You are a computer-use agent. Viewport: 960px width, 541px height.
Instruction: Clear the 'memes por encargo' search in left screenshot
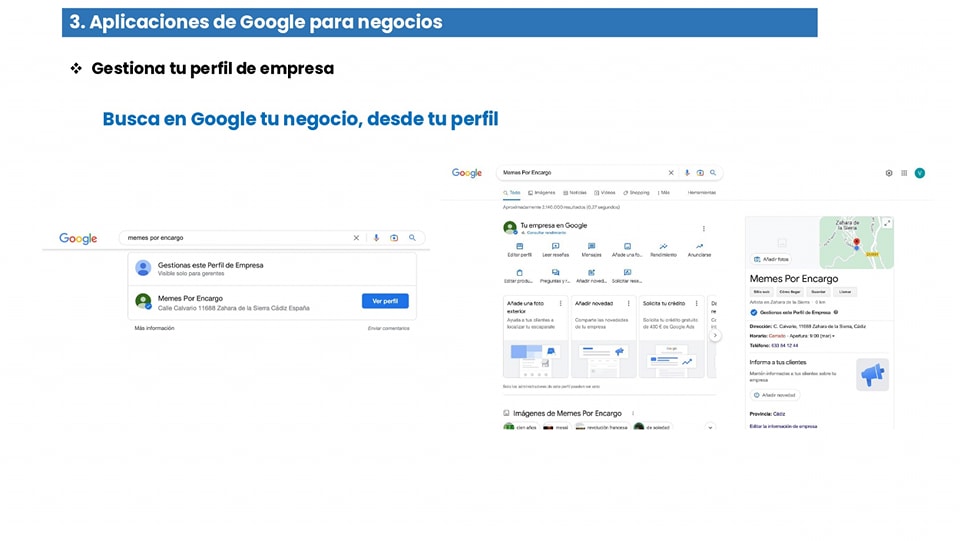(x=356, y=238)
